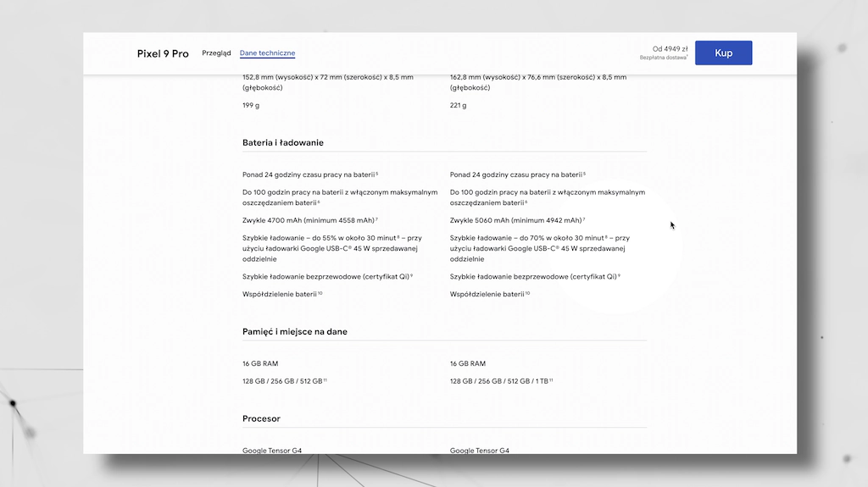
Task: Click the 5060 mAh battery capacity line
Action: point(518,220)
